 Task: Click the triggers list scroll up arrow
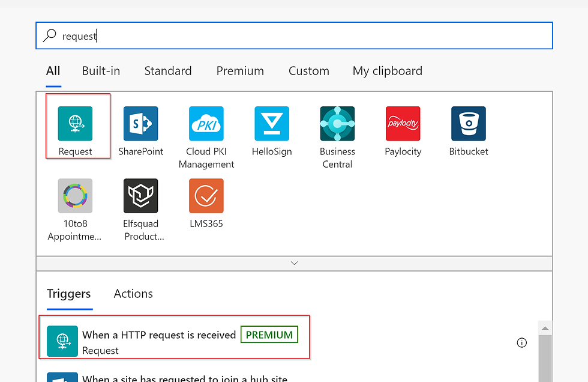(x=545, y=329)
